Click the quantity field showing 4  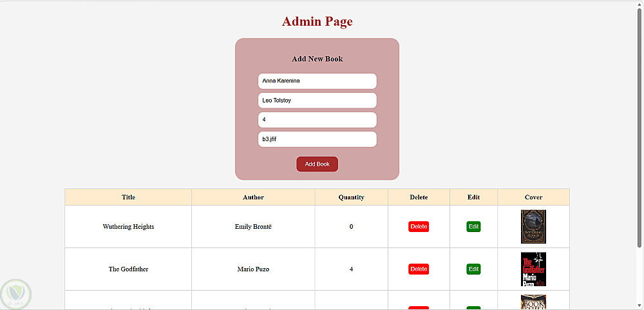(x=317, y=120)
